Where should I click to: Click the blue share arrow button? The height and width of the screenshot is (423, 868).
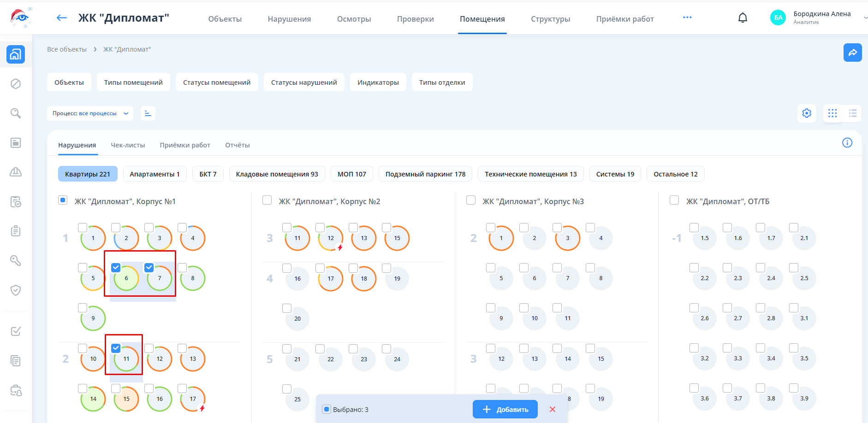pyautogui.click(x=852, y=53)
